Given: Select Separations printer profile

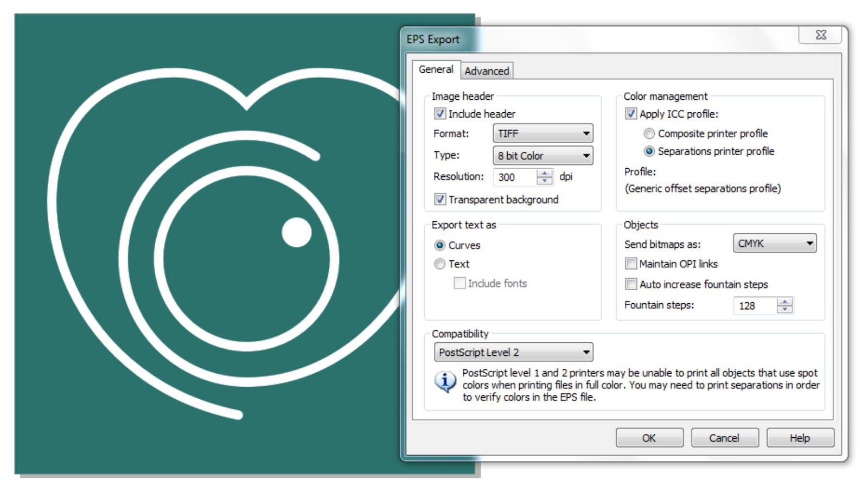Looking at the screenshot, I should pos(649,151).
